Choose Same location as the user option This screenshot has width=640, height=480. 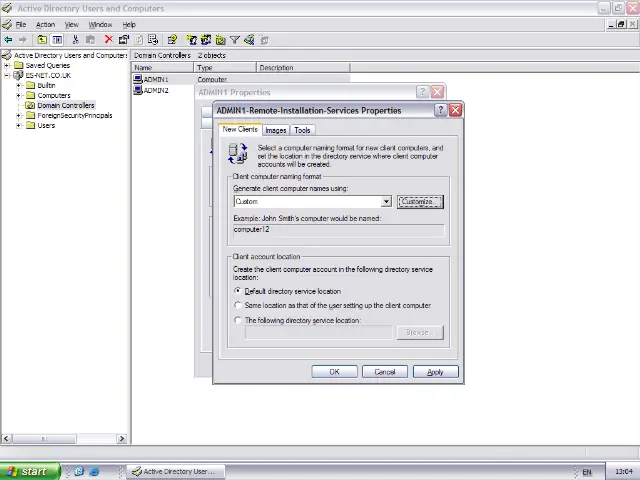pyautogui.click(x=238, y=305)
